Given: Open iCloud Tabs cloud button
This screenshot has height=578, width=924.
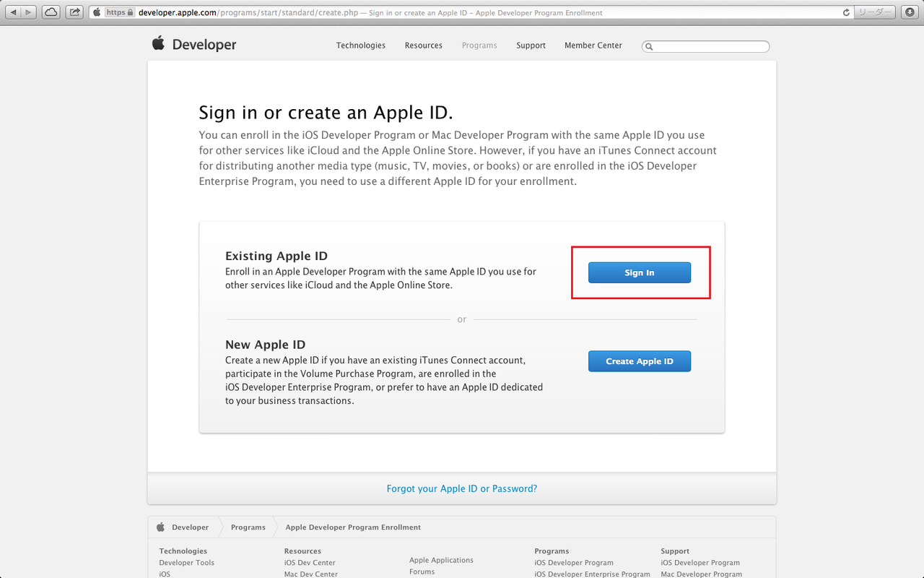Looking at the screenshot, I should click(51, 12).
